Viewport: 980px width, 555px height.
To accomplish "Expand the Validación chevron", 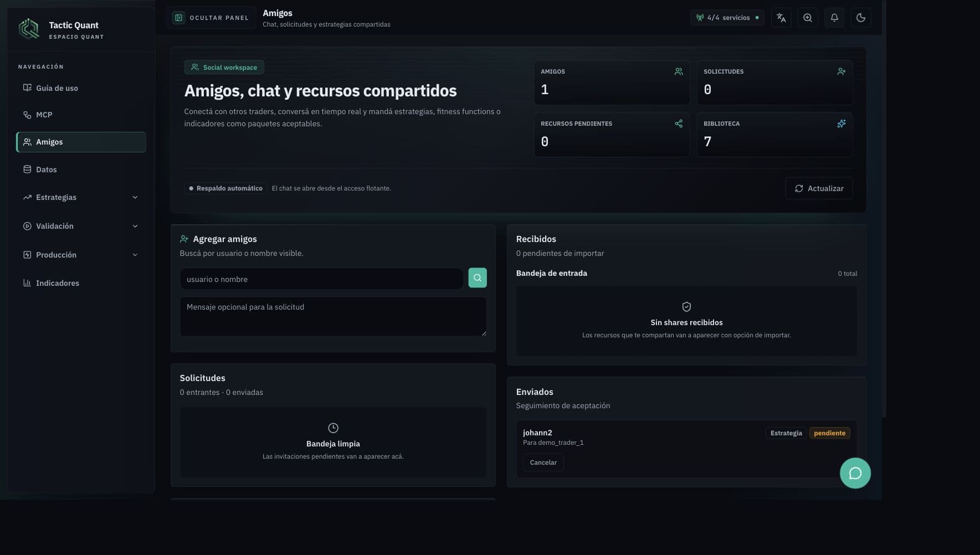I will pyautogui.click(x=135, y=226).
